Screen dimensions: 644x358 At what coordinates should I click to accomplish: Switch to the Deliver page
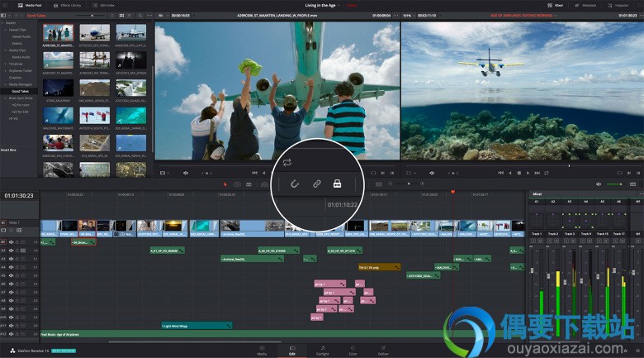(x=383, y=351)
